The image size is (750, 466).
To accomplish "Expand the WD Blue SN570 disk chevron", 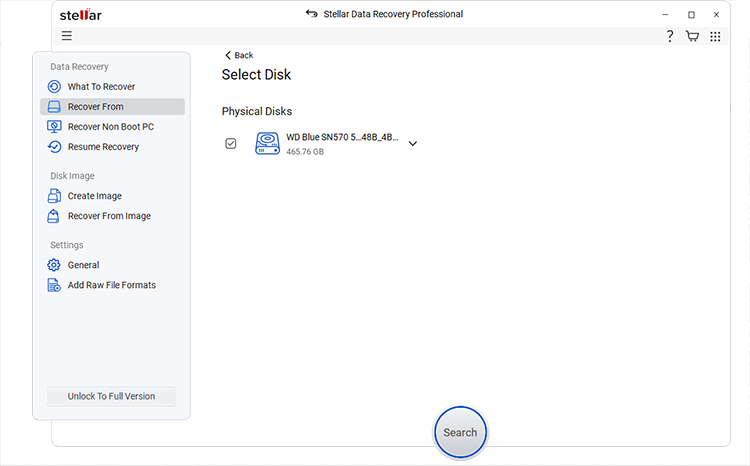I will click(412, 143).
